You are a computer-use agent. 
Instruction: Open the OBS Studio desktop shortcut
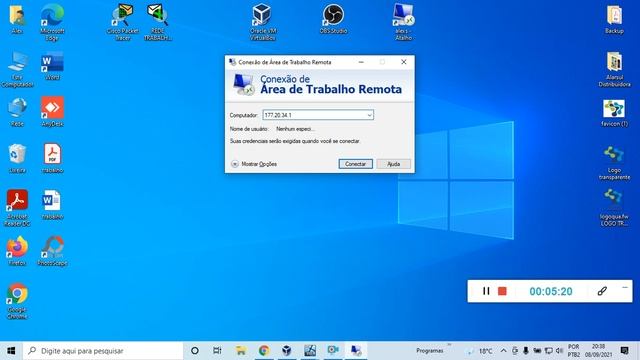tap(333, 18)
